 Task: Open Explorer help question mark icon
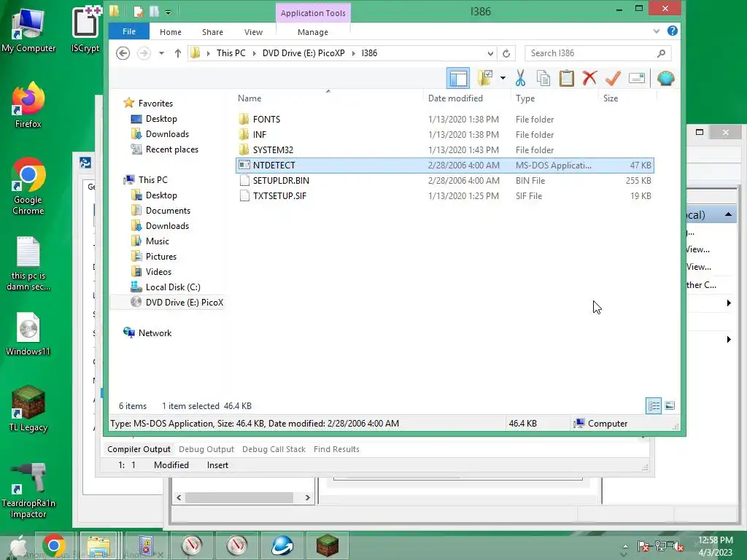[x=672, y=31]
